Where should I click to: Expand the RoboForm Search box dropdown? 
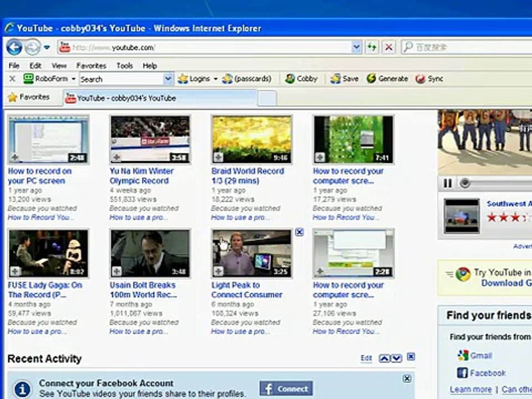(168, 79)
